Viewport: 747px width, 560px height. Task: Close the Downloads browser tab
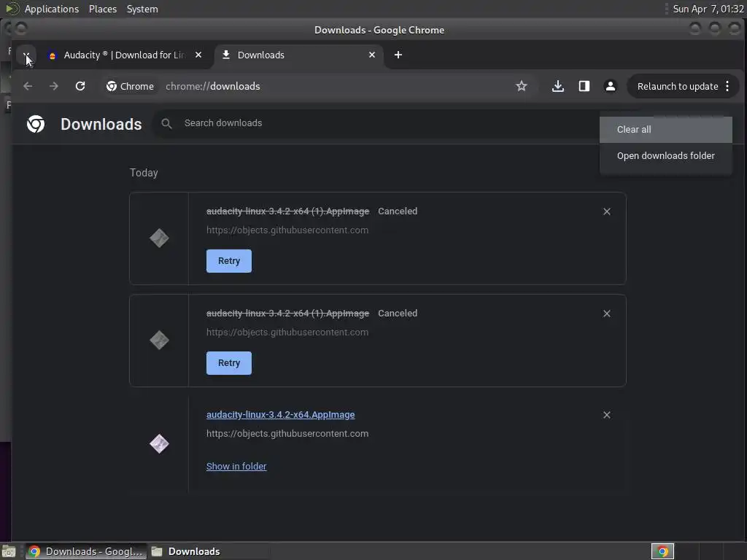click(x=372, y=55)
